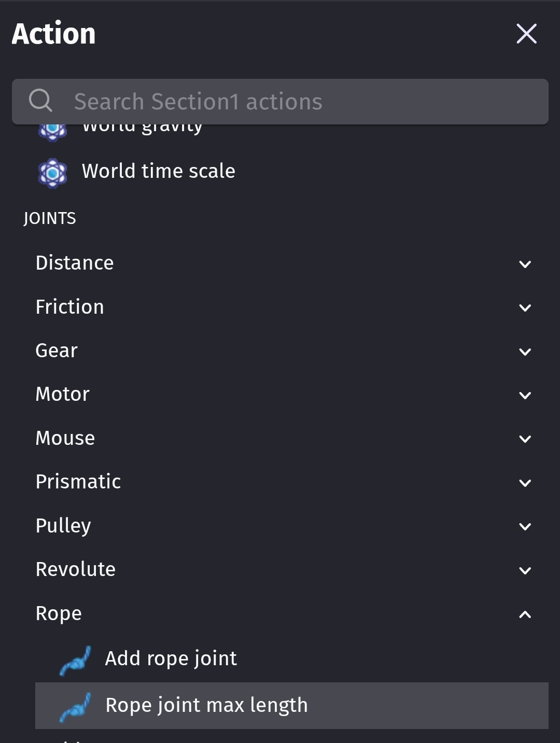Click the Pulley category label
This screenshot has height=743, width=560.
coord(63,526)
